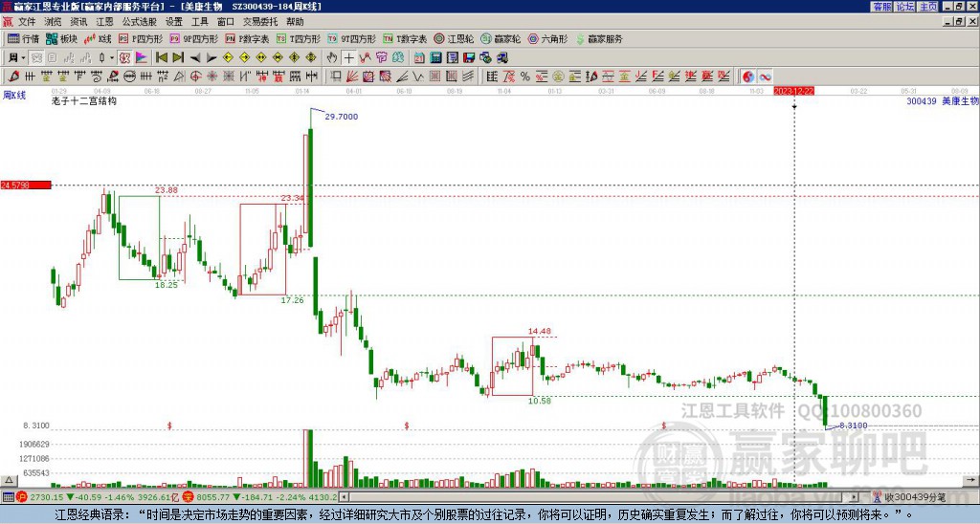The image size is (980, 524).
Task: Expand the period (月) dropdown arrow
Action: [23, 58]
